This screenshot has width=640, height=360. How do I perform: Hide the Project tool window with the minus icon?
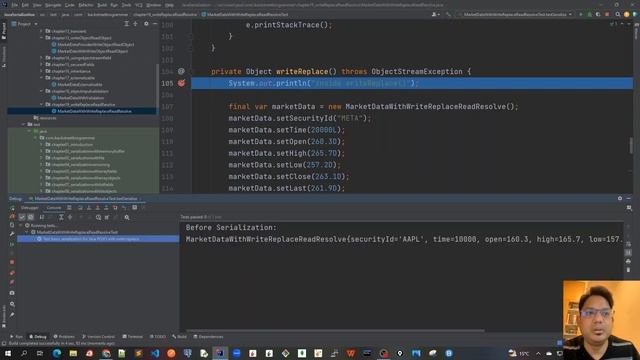pyautogui.click(x=155, y=24)
